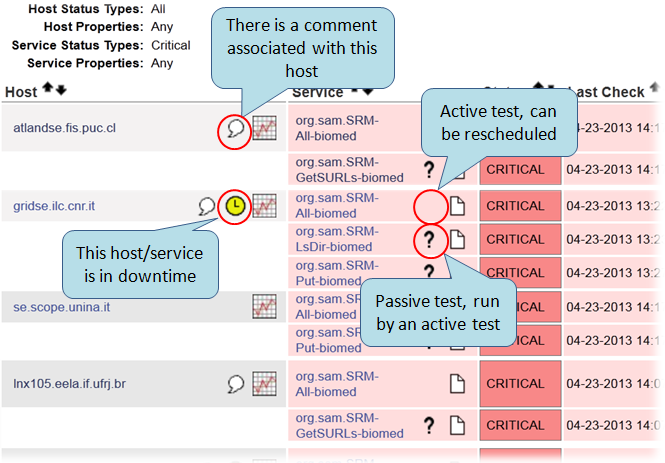
Task: Open the gridse.ilc.cnr.it host link
Action: tap(58, 205)
